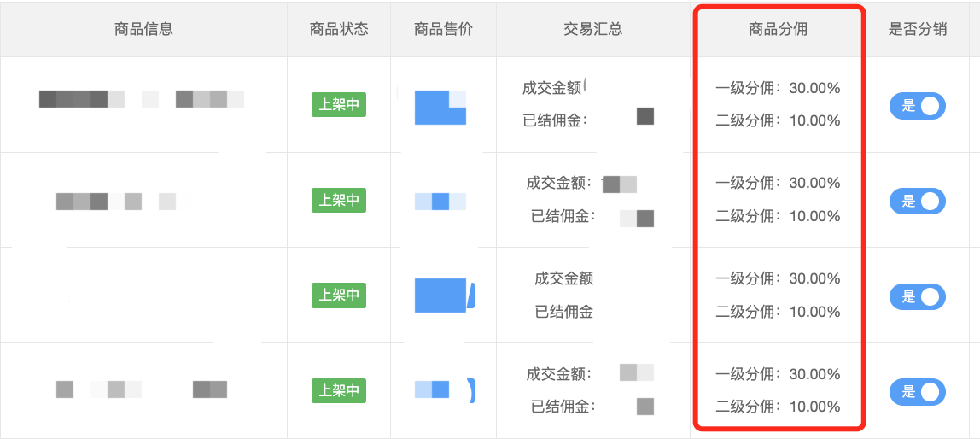The image size is (980, 439).
Task: Click fourth row's 已结佣金 label
Action: click(563, 407)
